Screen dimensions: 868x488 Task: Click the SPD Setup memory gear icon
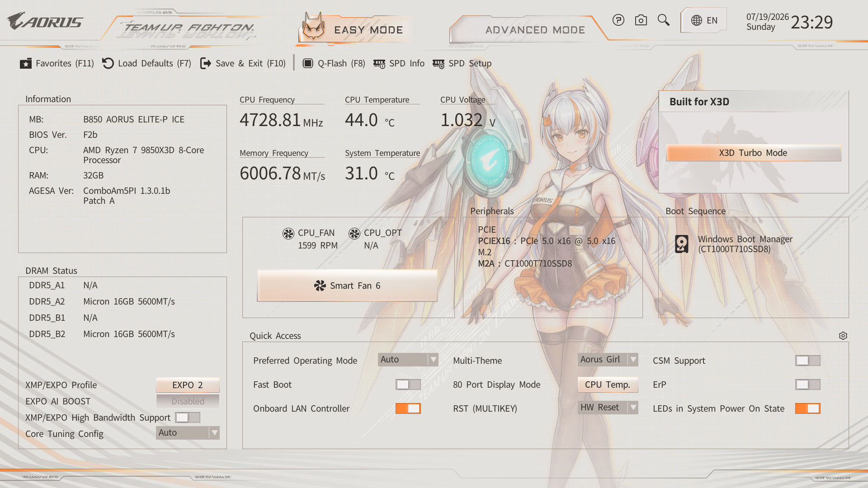439,64
